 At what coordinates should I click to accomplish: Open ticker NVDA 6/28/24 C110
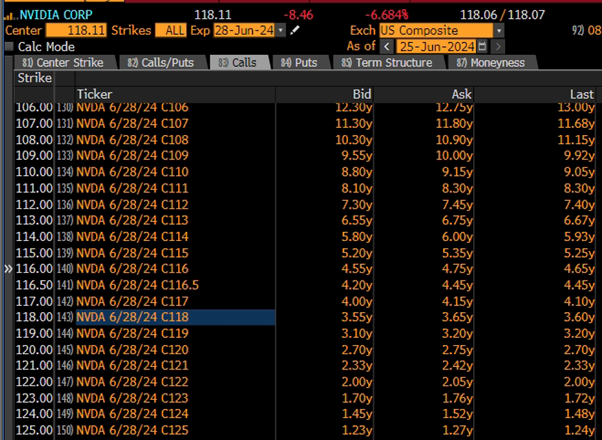[132, 172]
